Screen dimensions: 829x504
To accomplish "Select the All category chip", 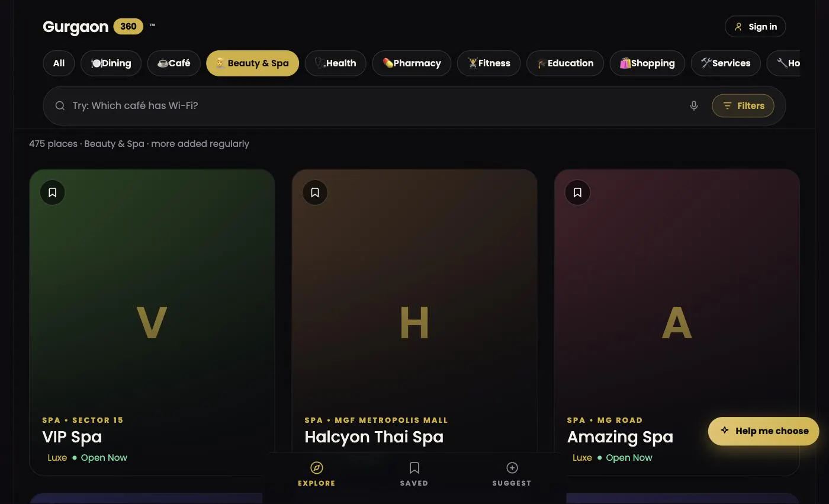I will [x=59, y=63].
